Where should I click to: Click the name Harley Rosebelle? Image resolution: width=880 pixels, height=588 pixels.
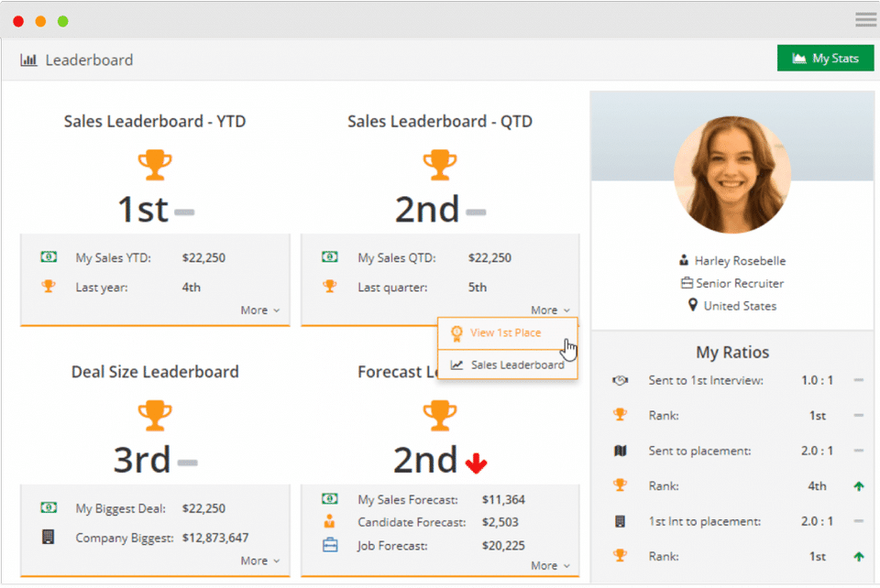pyautogui.click(x=740, y=261)
